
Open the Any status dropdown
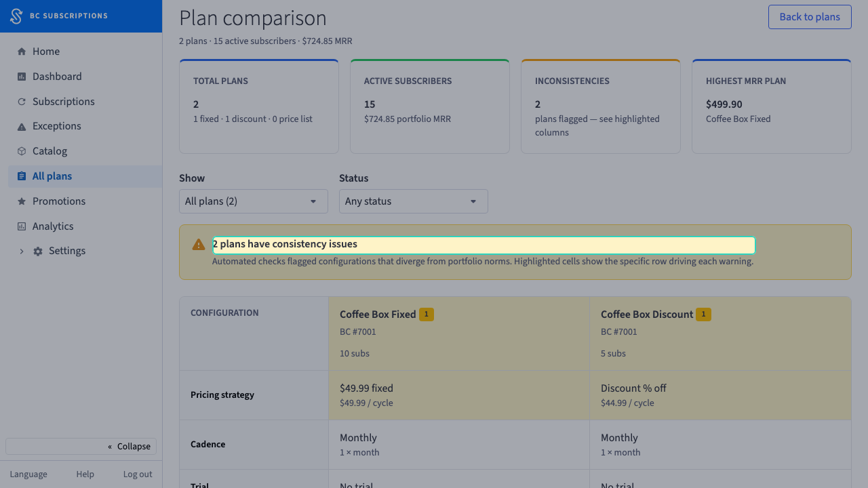[414, 201]
